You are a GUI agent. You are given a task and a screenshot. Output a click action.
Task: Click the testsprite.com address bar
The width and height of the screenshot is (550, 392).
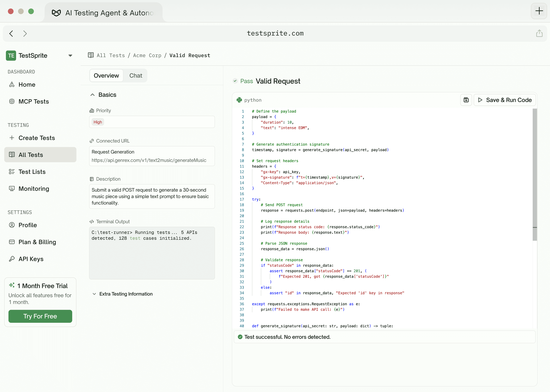coord(275,34)
